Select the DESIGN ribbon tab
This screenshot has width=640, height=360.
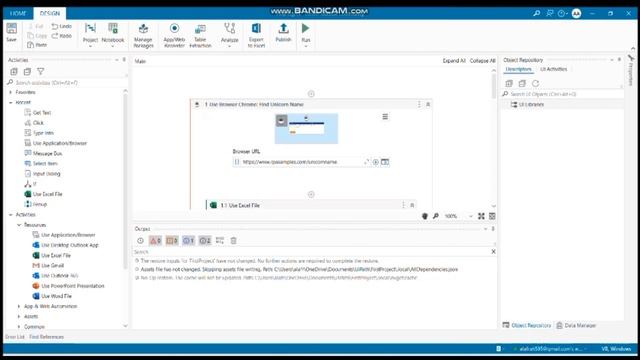(x=50, y=13)
